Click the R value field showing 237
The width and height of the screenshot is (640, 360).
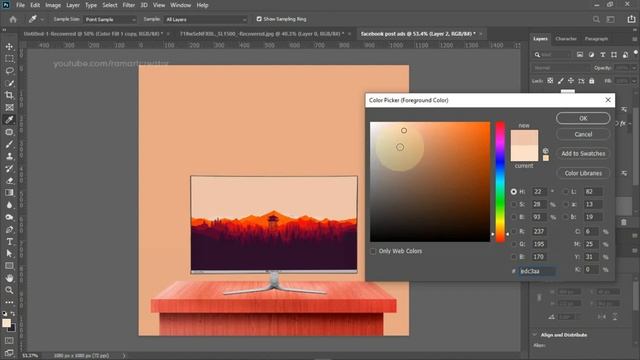point(539,231)
